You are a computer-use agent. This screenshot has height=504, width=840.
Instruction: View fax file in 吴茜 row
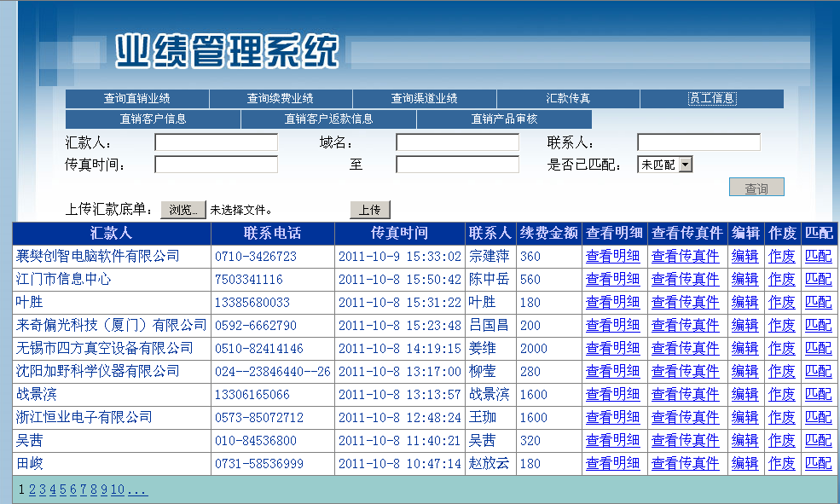point(685,441)
